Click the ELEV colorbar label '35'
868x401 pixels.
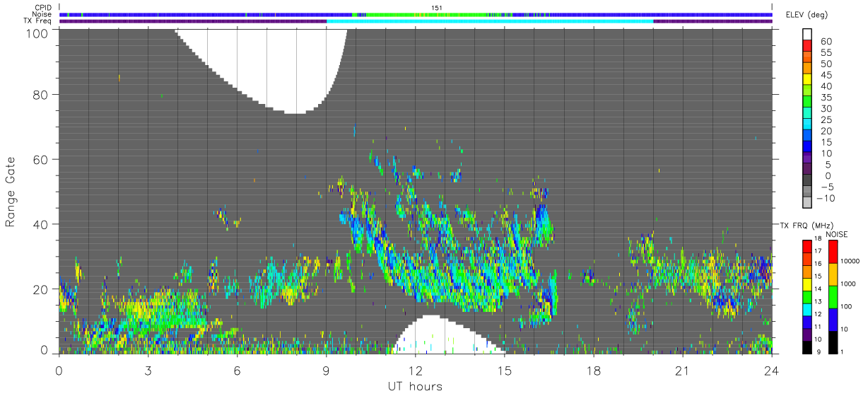[826, 98]
